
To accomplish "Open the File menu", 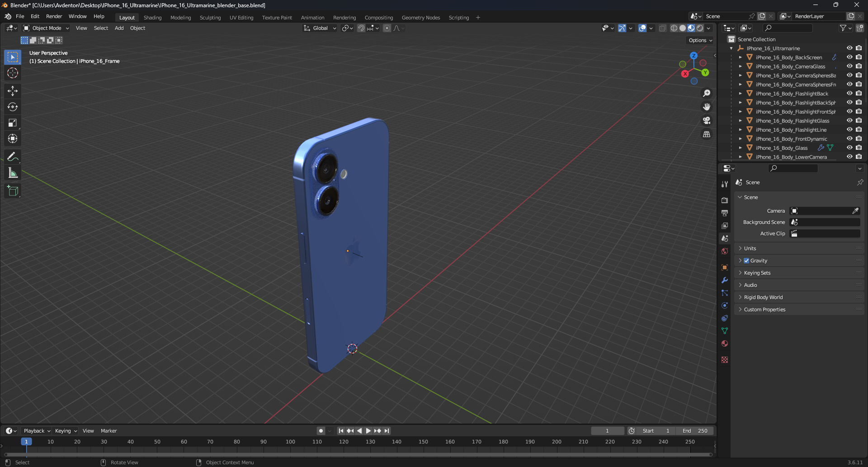I will coord(20,16).
